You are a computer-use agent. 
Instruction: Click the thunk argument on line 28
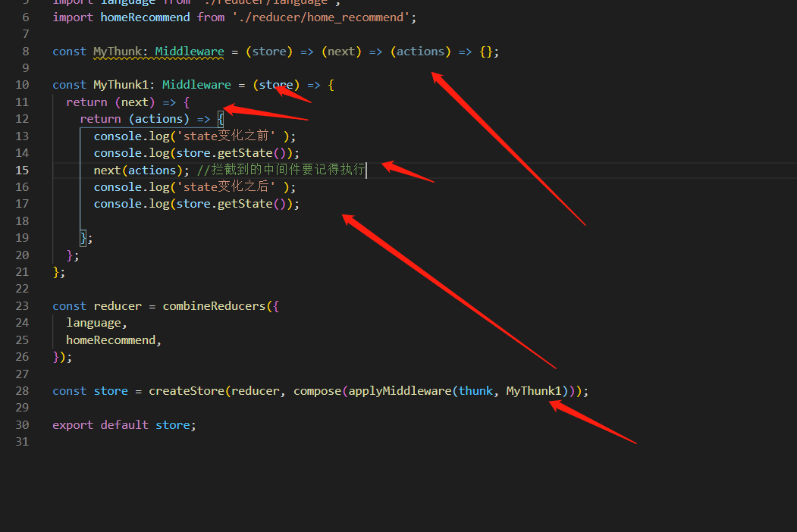475,391
